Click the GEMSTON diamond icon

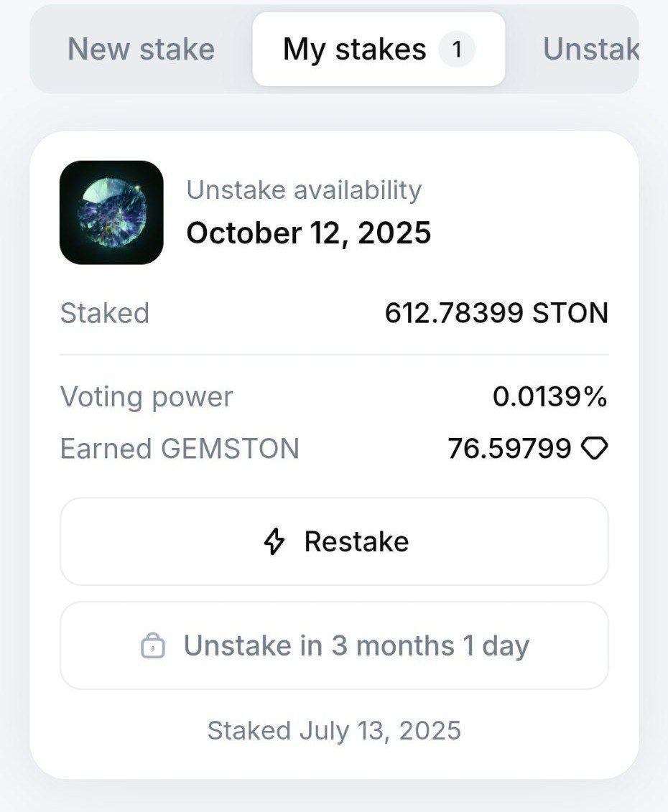[x=595, y=449]
